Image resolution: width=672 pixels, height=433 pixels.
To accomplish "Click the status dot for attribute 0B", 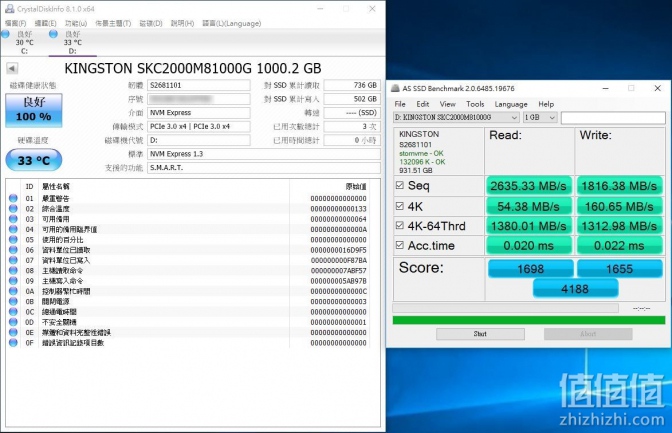I will [13, 301].
